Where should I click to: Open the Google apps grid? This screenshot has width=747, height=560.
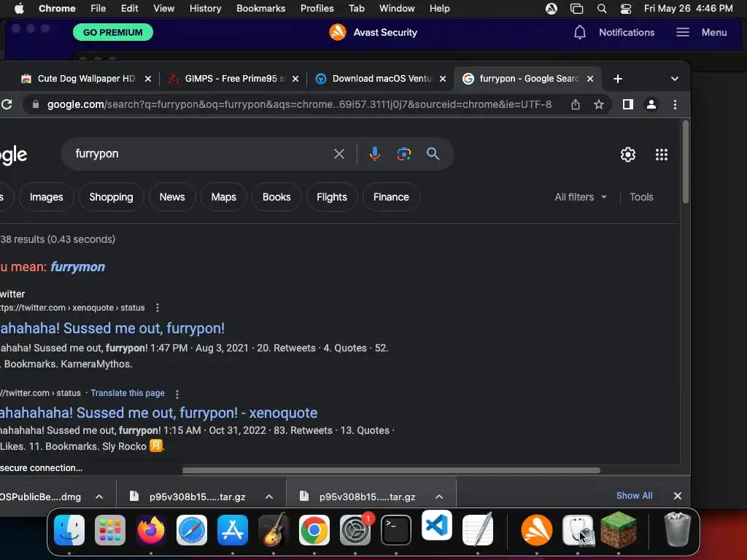coord(661,155)
